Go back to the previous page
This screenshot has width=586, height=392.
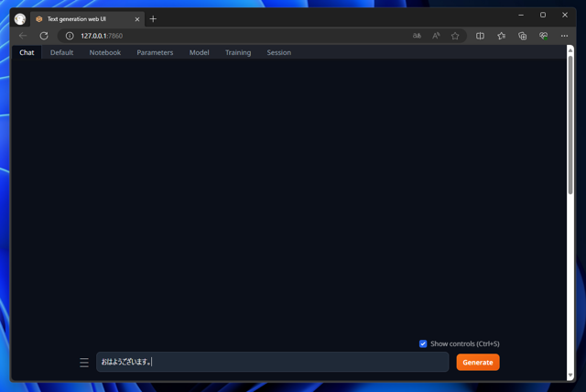(x=23, y=36)
